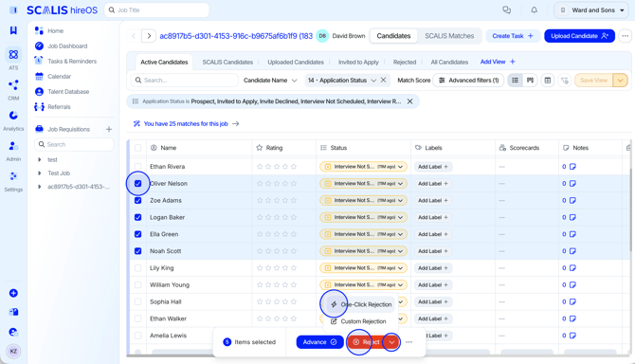Viewport: 635px width, 364px height.
Task: Click the KZ user avatar
Action: [x=13, y=351]
